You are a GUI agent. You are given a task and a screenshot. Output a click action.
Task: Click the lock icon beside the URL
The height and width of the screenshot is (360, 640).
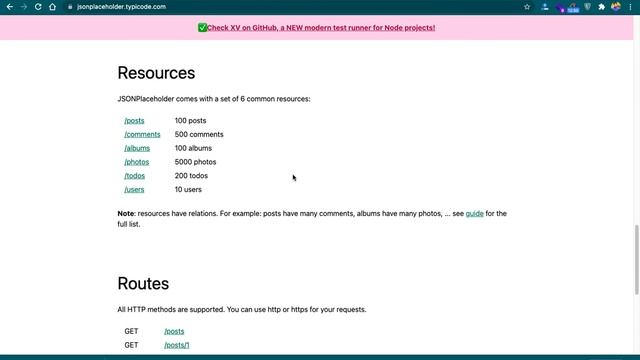[x=70, y=7]
